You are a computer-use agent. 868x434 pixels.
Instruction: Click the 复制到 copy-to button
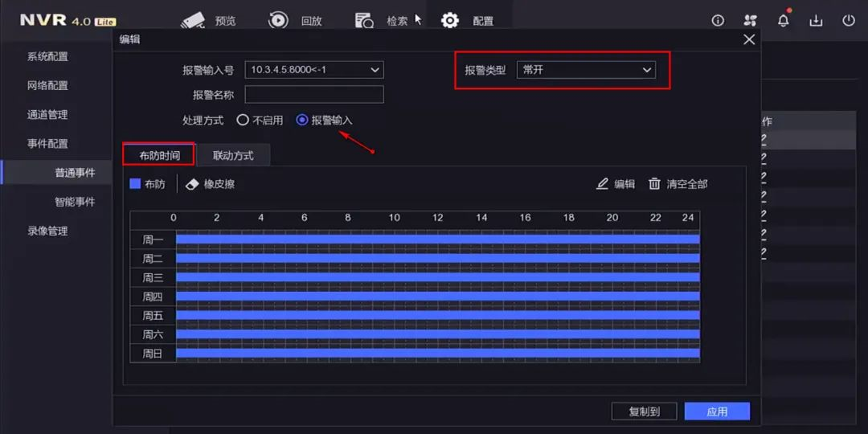point(644,411)
